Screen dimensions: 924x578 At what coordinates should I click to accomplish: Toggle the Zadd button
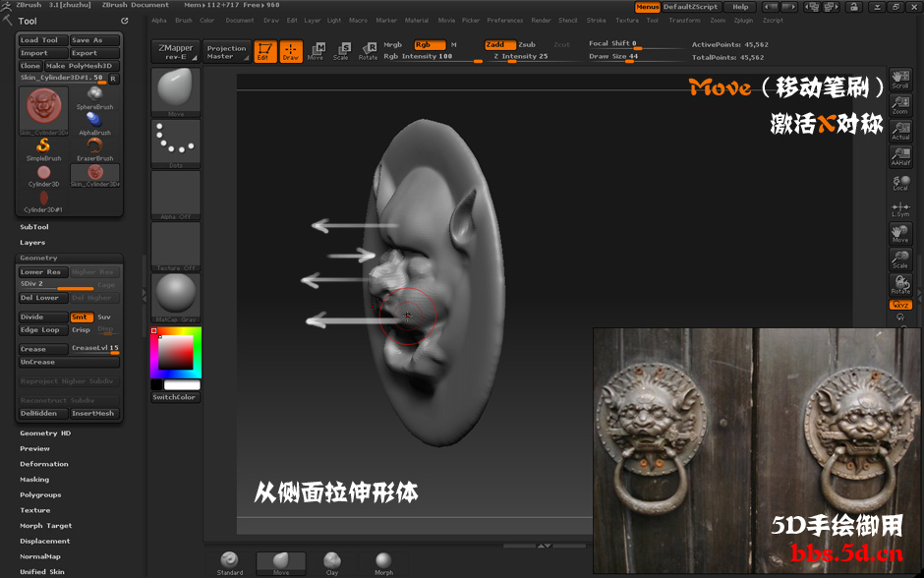pos(499,45)
